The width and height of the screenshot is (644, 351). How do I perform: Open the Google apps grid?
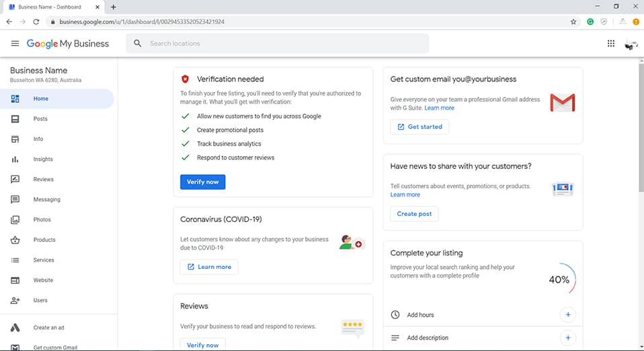click(611, 43)
